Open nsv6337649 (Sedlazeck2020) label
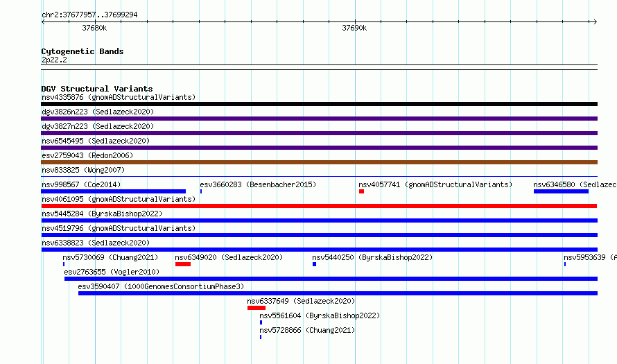 tap(301, 301)
